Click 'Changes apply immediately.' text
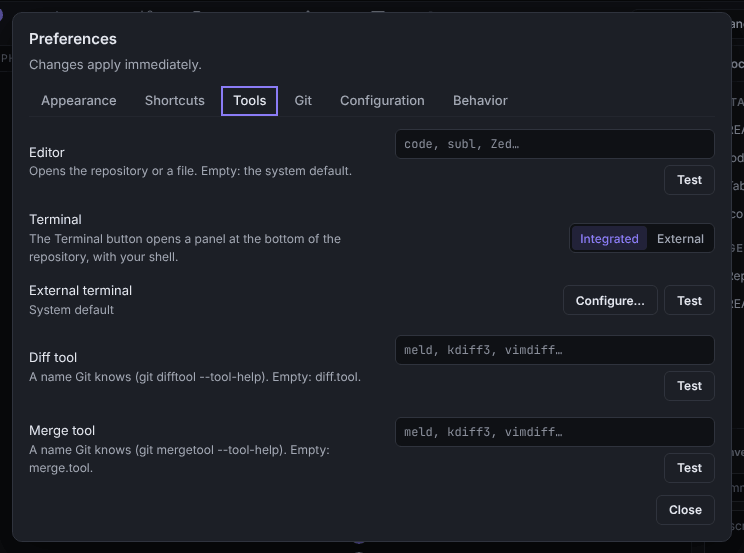744x553 pixels. 115,65
